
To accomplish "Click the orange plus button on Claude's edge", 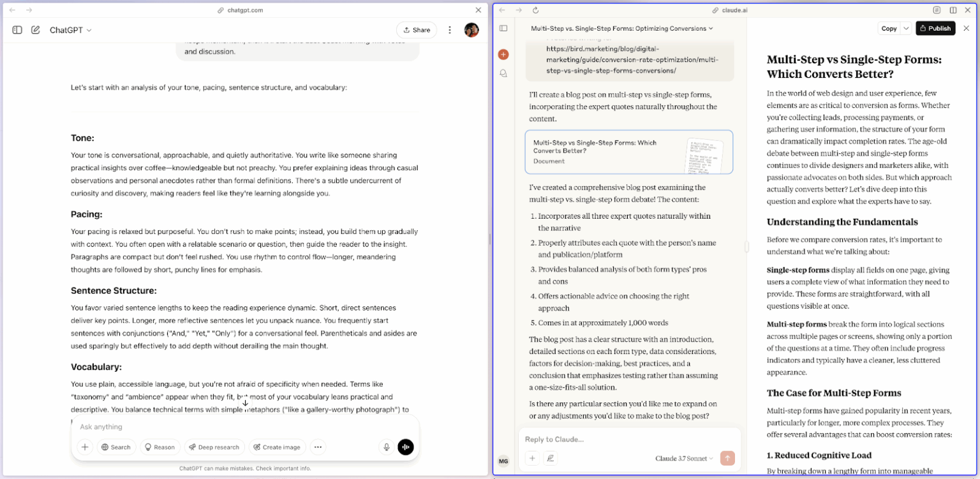I will [503, 54].
